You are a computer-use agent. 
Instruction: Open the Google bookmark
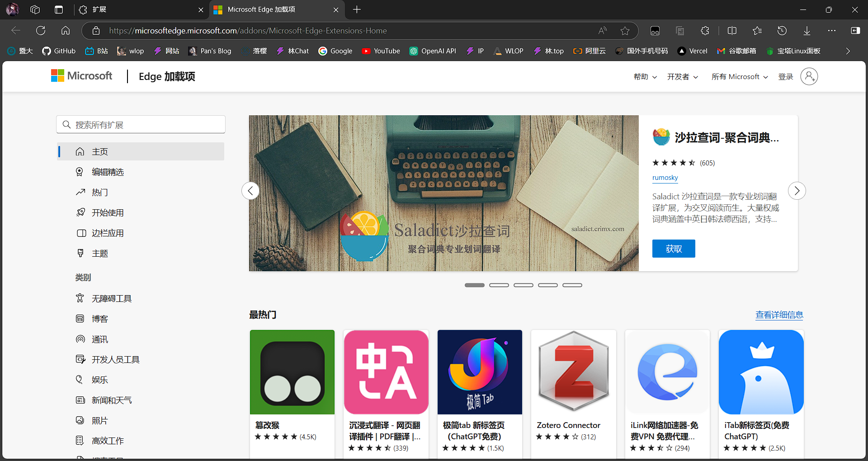(335, 51)
